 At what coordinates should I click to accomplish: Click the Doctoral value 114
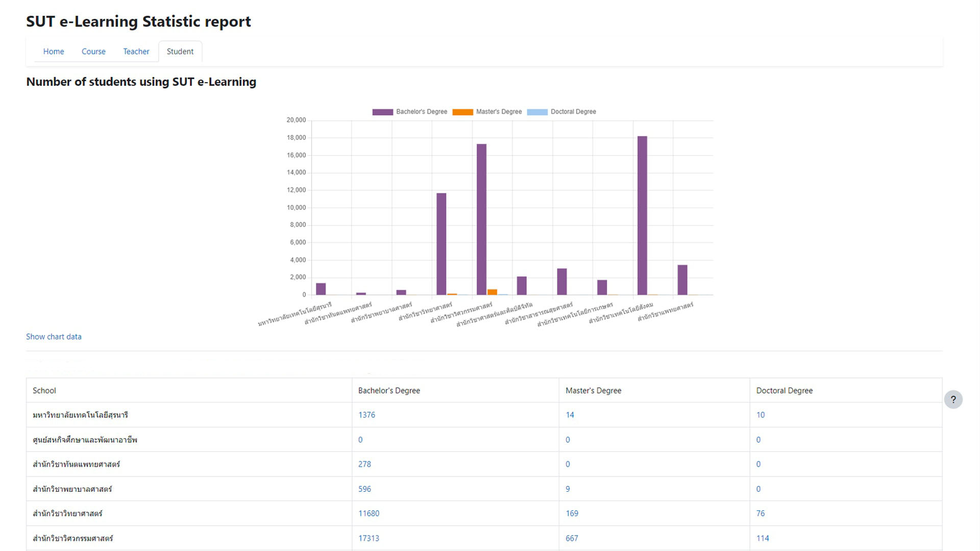[x=763, y=538]
